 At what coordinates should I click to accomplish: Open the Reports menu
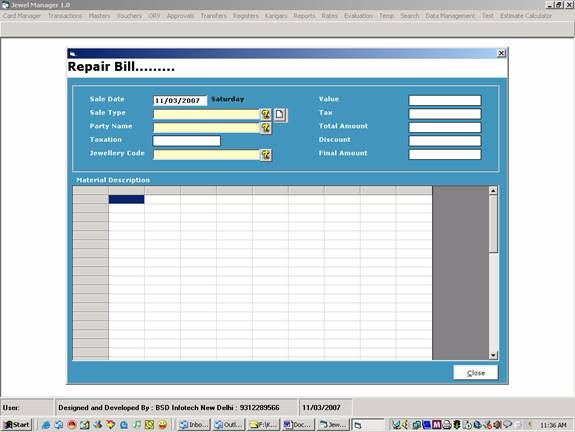coord(304,16)
